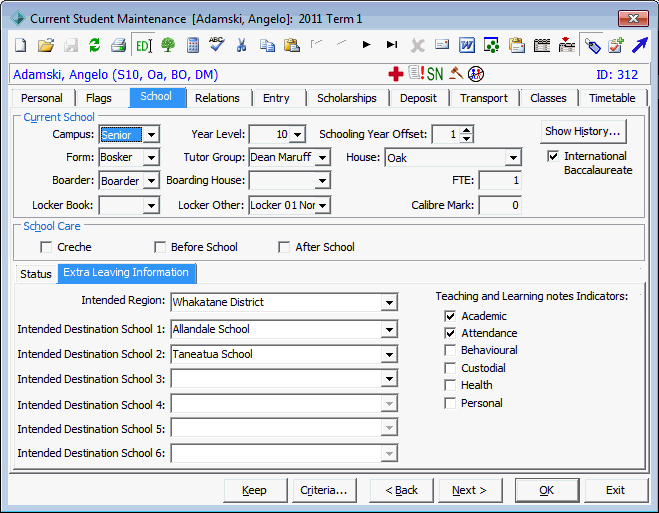Image resolution: width=659 pixels, height=513 pixels.
Task: Click the blue diagonal arrow icon
Action: [x=640, y=45]
